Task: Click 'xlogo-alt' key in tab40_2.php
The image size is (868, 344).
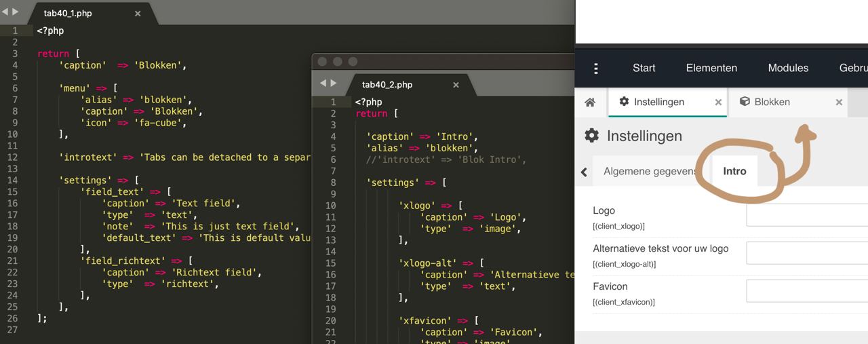Action: [x=429, y=263]
